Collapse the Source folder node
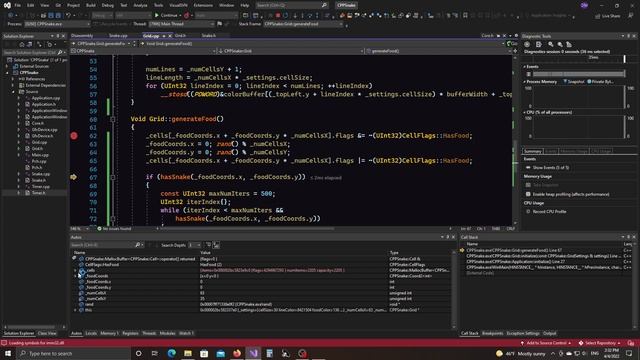The height and width of the screenshot is (360, 640). click(13, 92)
